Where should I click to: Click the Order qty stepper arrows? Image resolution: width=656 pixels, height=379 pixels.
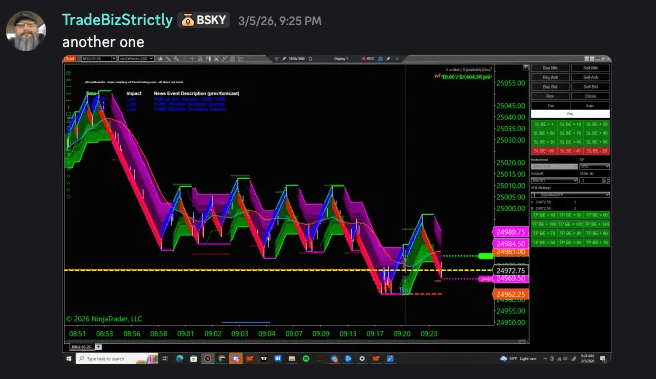pyautogui.click(x=607, y=180)
